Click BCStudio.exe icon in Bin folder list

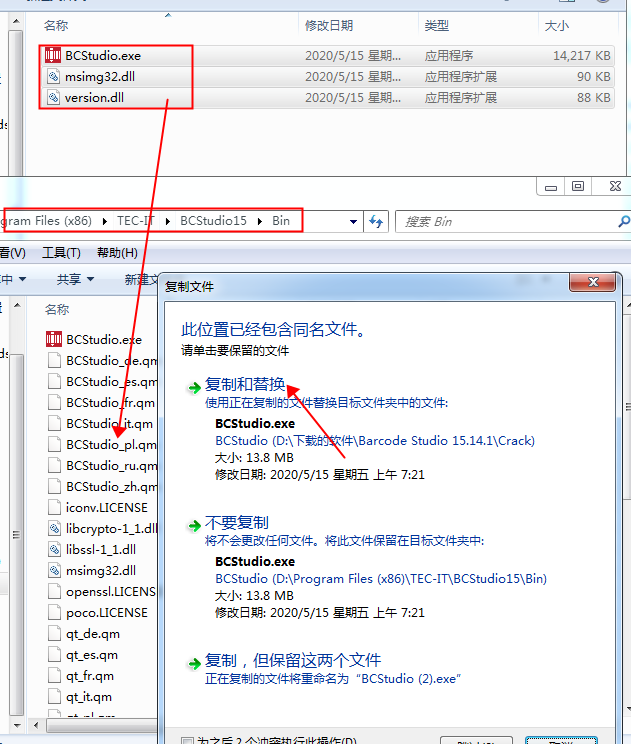click(54, 339)
